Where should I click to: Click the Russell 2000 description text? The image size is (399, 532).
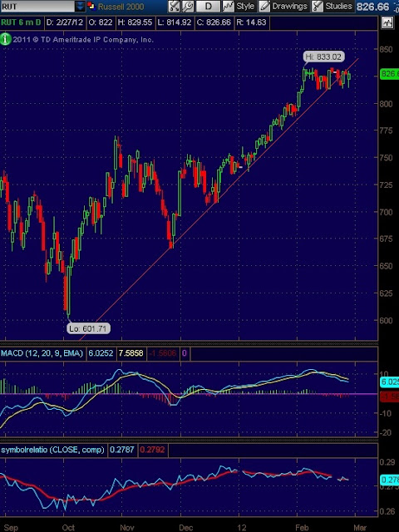coord(121,7)
